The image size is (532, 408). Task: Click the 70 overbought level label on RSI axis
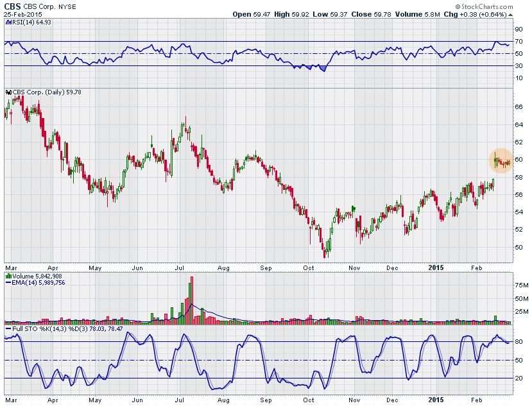(518, 42)
